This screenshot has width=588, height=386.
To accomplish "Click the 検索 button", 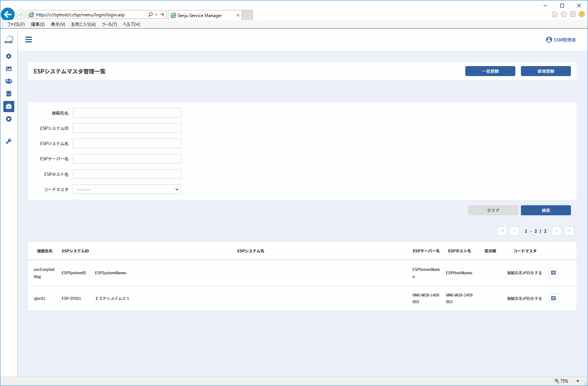I will click(x=546, y=210).
